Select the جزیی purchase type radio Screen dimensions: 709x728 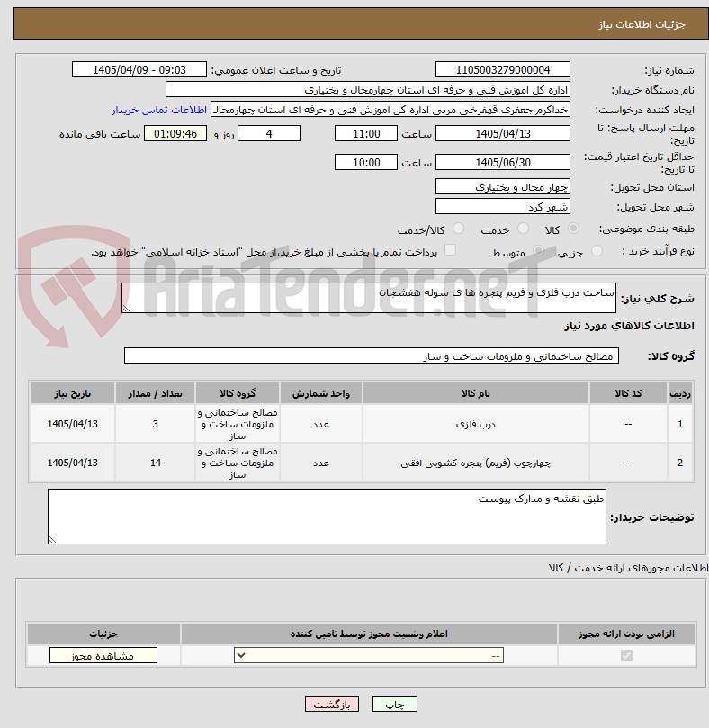(597, 251)
